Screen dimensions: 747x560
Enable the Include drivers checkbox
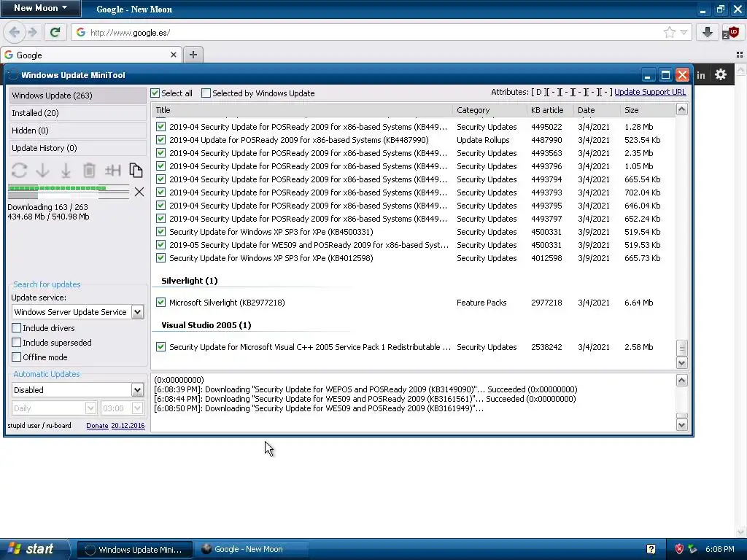[17, 328]
